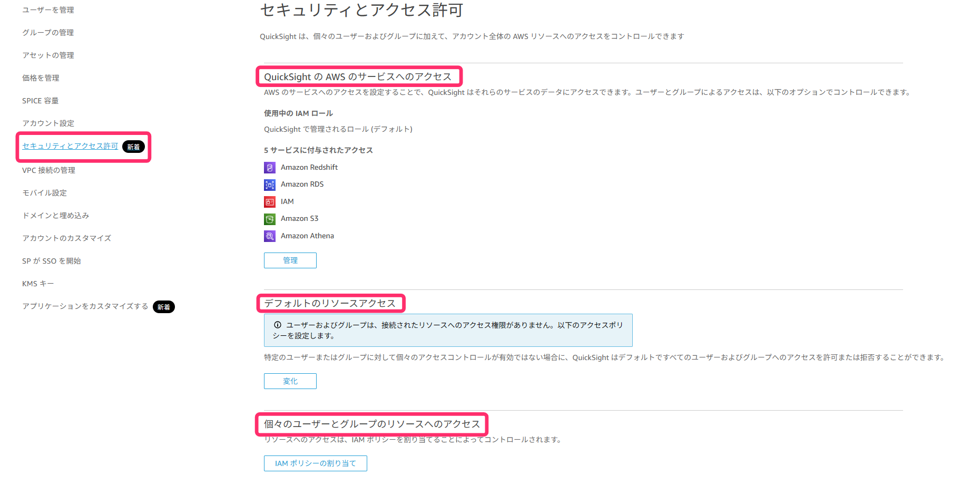Click heading デフォルトのリソースアクセス
Viewport: 980px width, 485px height.
pyautogui.click(x=330, y=303)
